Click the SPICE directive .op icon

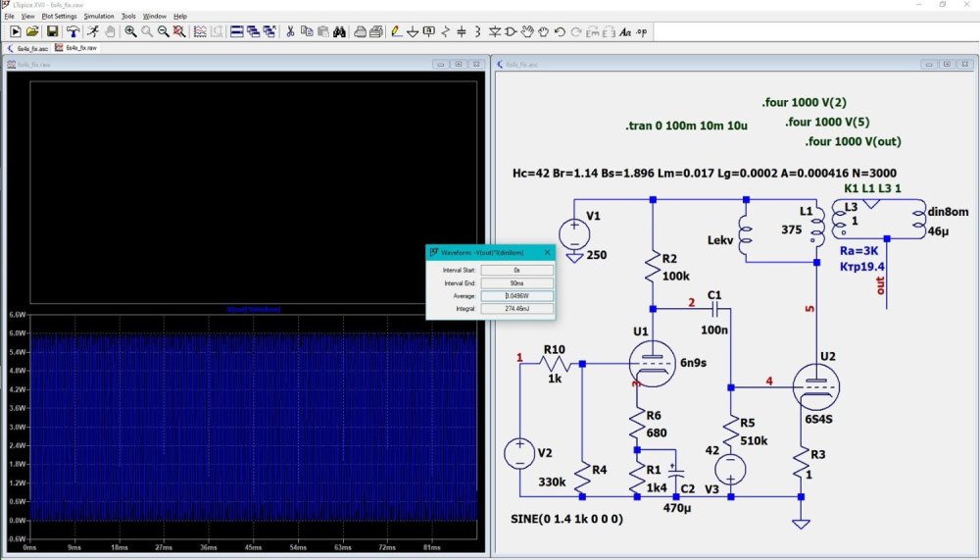pos(642,31)
